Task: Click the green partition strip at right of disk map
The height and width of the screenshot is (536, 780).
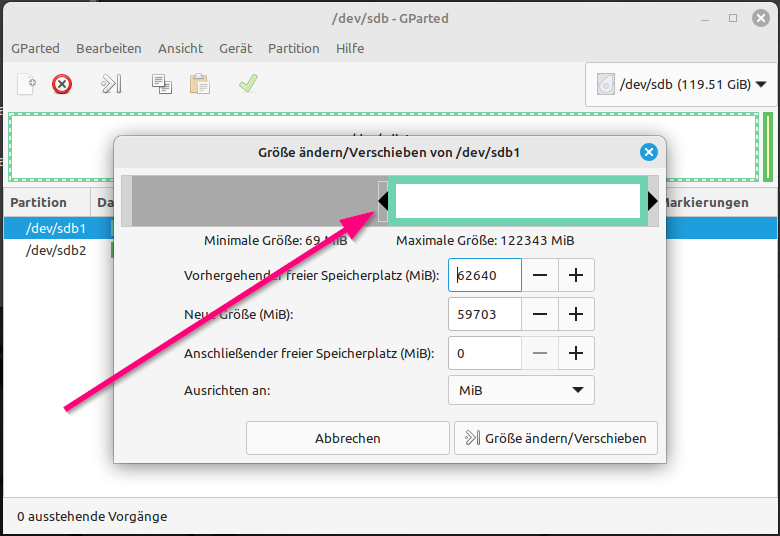Action: click(768, 147)
